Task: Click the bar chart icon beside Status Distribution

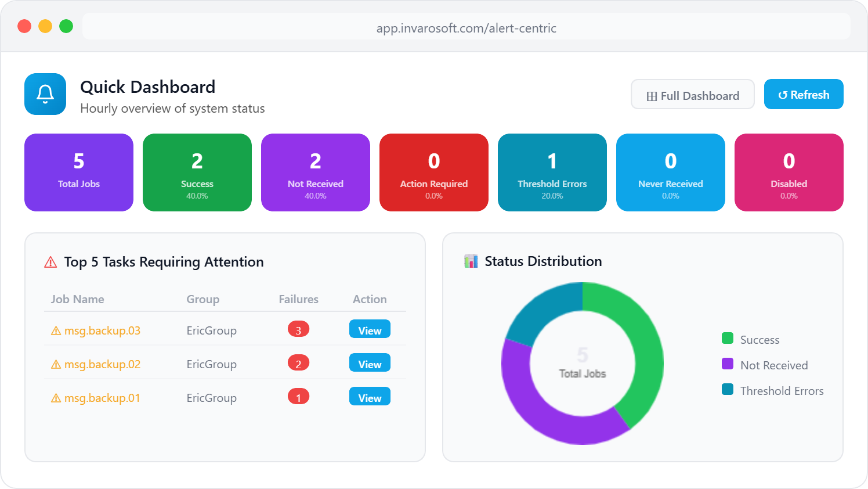Action: pos(471,261)
